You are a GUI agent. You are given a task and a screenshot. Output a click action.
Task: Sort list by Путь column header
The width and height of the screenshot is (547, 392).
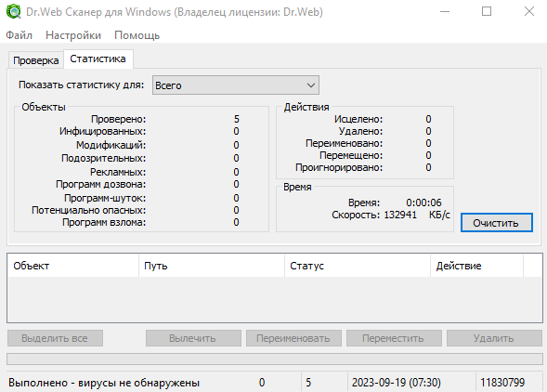pyautogui.click(x=212, y=266)
